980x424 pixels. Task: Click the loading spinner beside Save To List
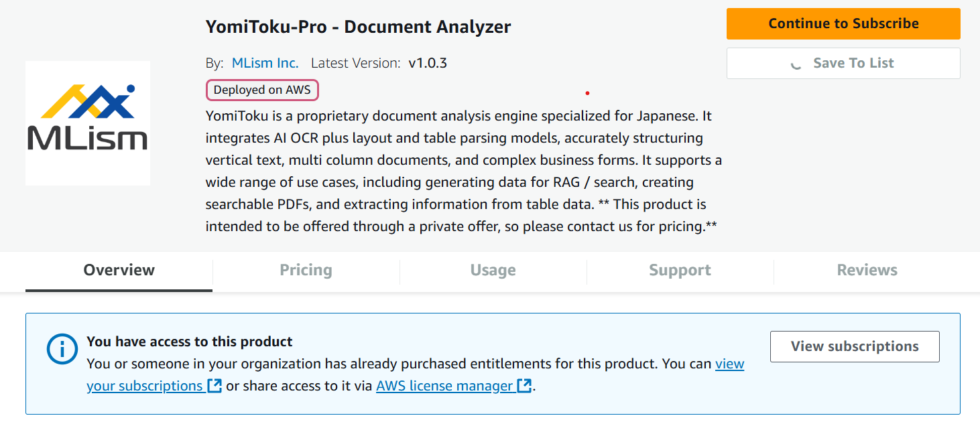point(796,64)
